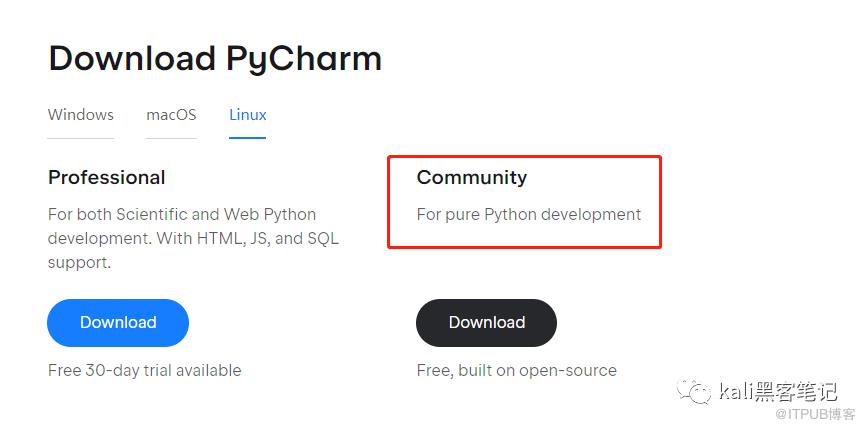Select the Community edition heading
Viewport: 865px width, 429px height.
click(x=472, y=178)
